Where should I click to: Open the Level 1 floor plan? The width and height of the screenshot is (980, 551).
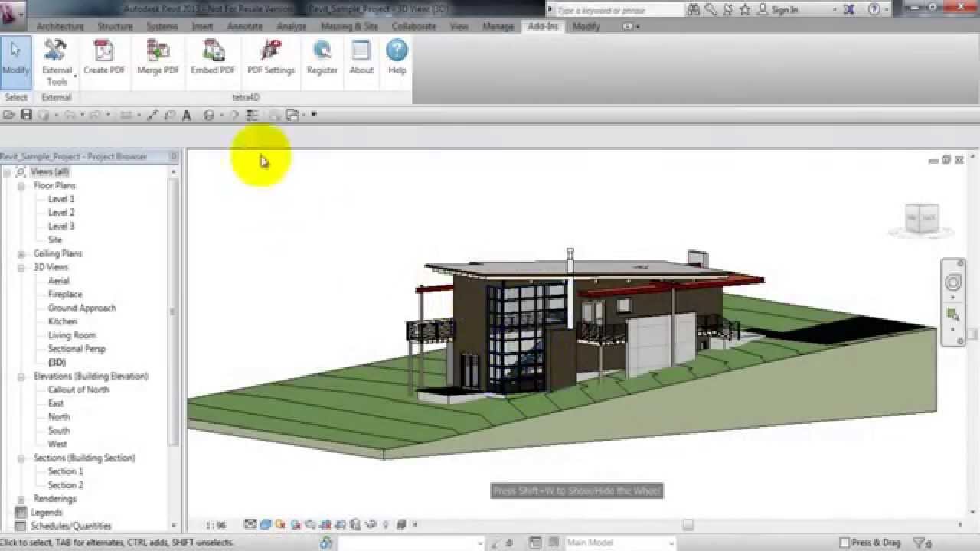pos(61,199)
